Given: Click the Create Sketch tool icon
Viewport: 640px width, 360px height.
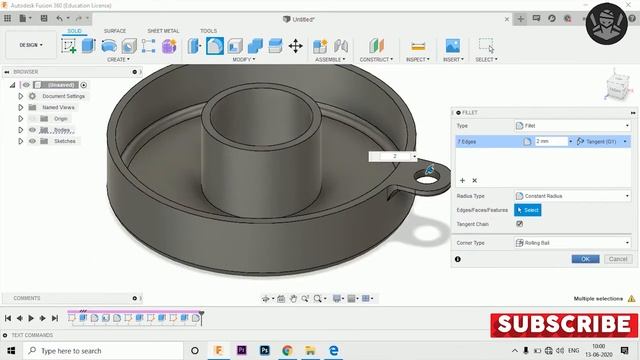Looking at the screenshot, I should [x=69, y=46].
